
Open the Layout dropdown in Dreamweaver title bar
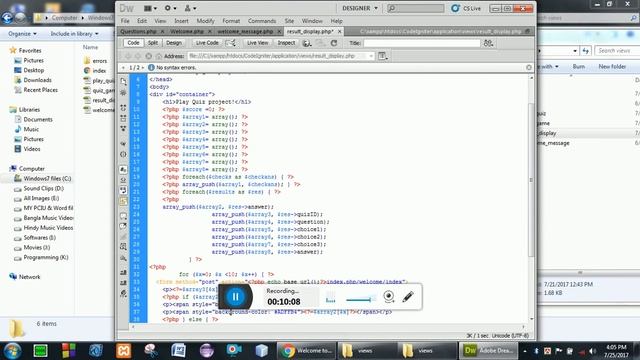tap(151, 8)
